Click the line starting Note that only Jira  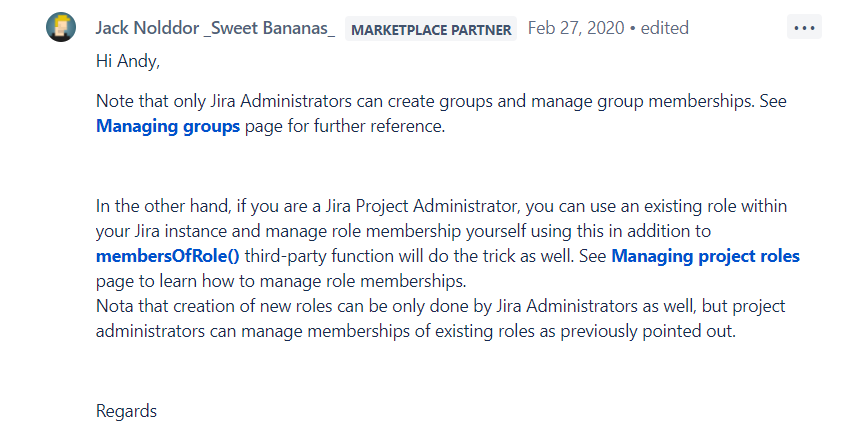point(441,101)
